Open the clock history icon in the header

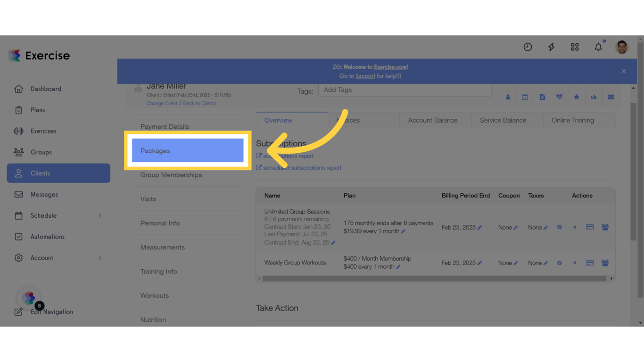528,47
